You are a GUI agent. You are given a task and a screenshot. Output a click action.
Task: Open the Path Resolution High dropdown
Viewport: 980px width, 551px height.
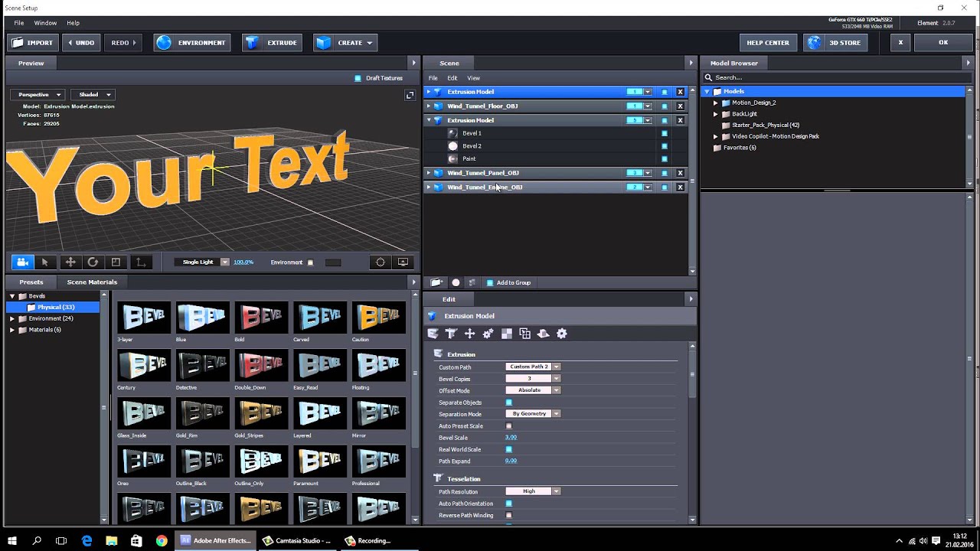point(533,491)
